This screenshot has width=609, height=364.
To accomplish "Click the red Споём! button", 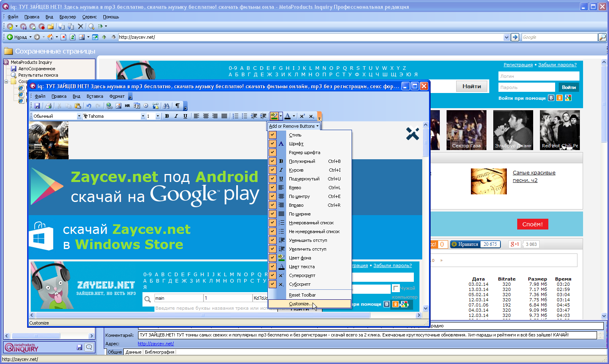I will point(532,224).
